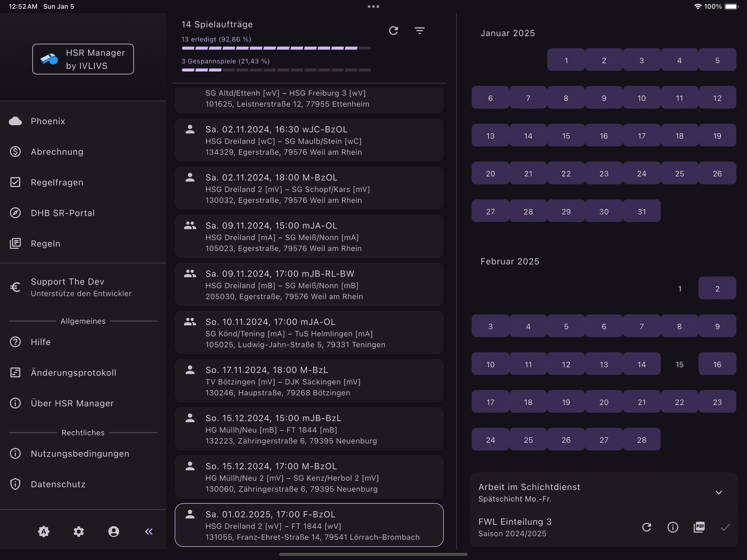The image size is (747, 560).
Task: Toggle January 31 in the calendar
Action: pyautogui.click(x=642, y=211)
